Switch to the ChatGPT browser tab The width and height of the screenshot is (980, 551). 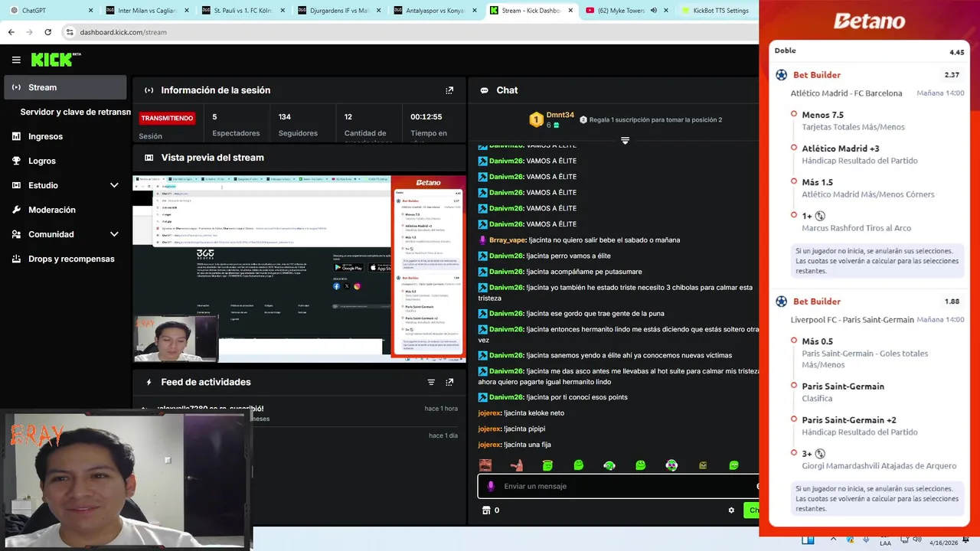tap(48, 11)
